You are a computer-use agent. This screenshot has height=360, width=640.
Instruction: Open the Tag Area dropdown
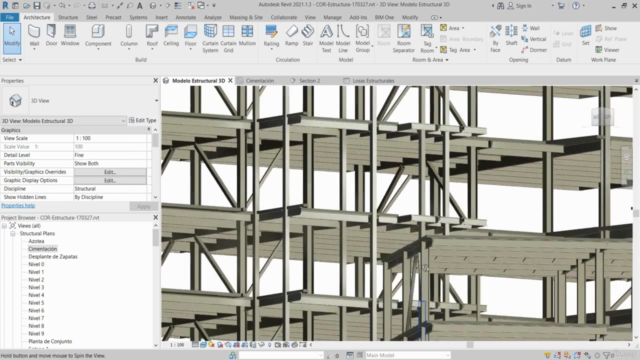point(475,50)
